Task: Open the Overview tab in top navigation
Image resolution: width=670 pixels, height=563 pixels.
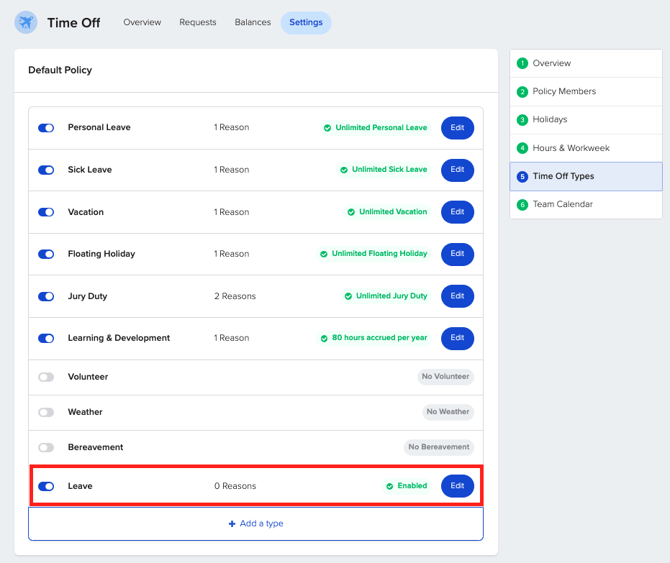Action: 142,22
